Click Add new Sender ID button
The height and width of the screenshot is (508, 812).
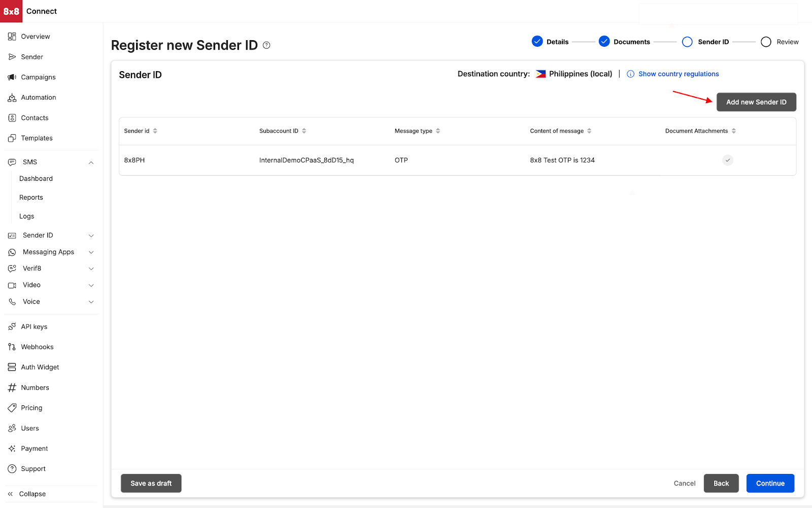(756, 102)
